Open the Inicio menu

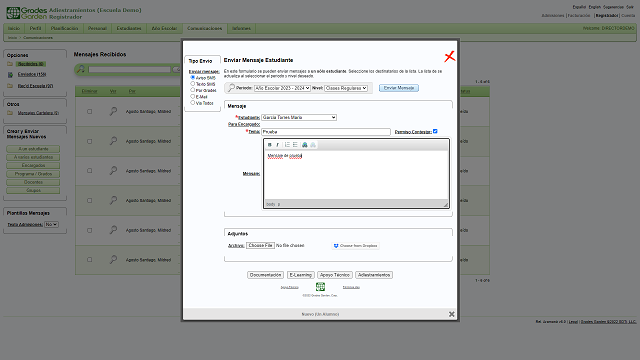coord(14,28)
